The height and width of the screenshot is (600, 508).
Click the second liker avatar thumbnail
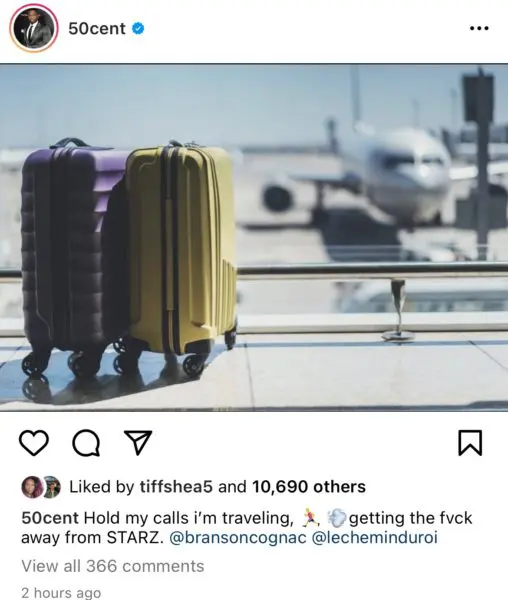coord(52,487)
